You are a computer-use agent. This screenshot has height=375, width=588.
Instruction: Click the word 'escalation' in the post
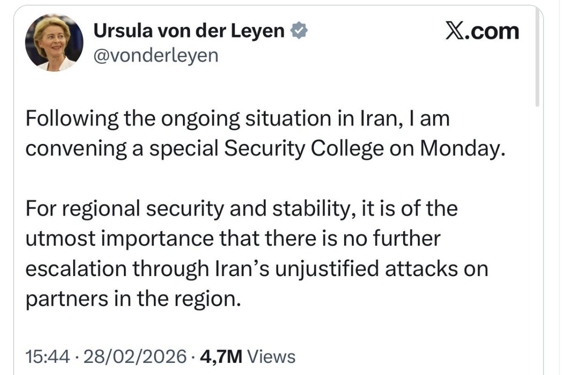pos(76,269)
